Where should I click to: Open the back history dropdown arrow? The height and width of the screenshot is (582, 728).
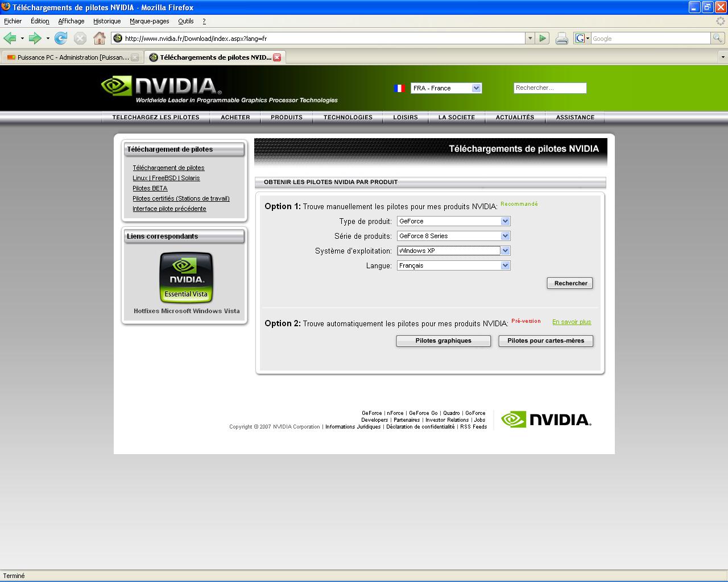tap(22, 38)
